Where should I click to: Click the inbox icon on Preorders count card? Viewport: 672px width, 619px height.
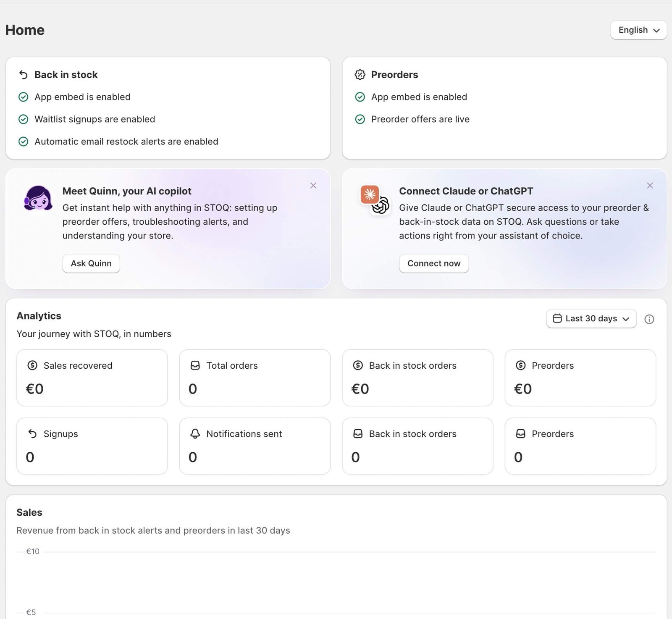click(x=521, y=434)
